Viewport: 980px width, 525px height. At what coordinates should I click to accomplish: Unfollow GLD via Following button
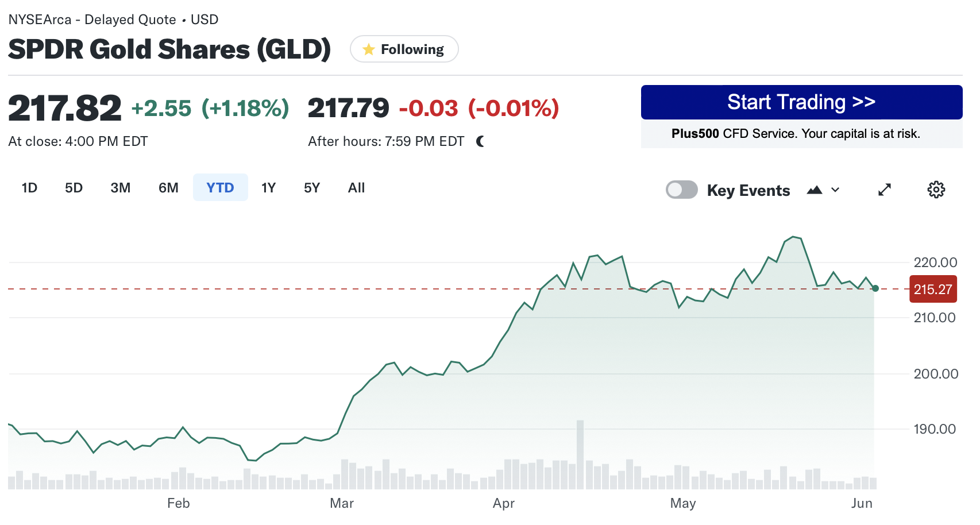point(404,49)
